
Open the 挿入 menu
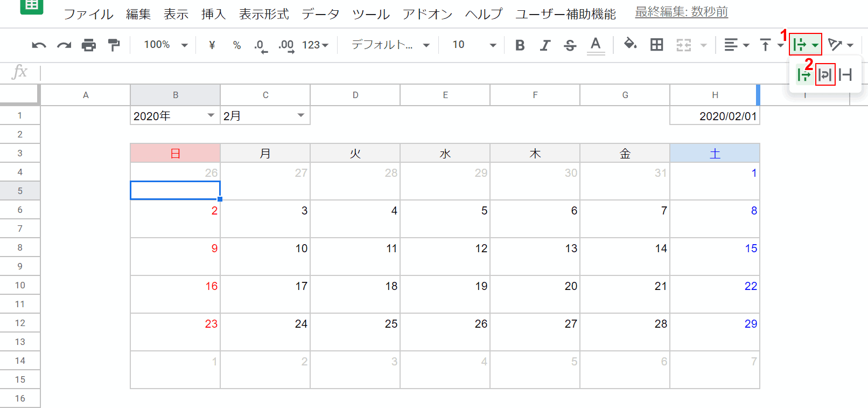coord(214,15)
